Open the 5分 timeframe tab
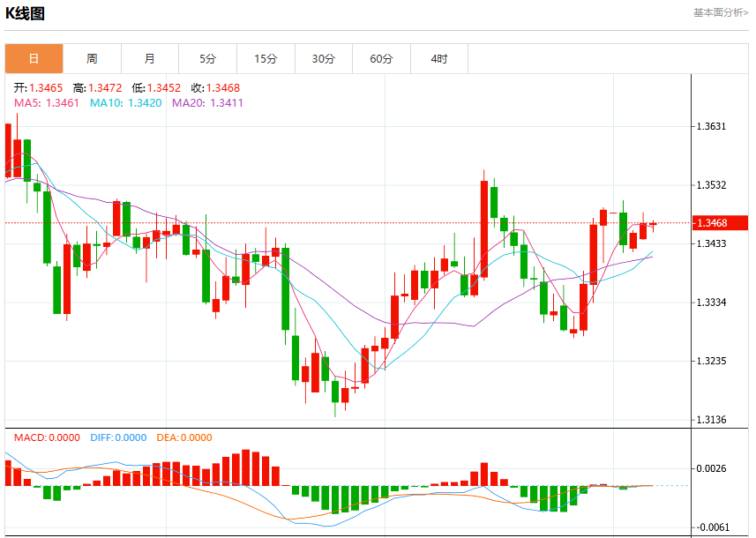 pyautogui.click(x=208, y=59)
